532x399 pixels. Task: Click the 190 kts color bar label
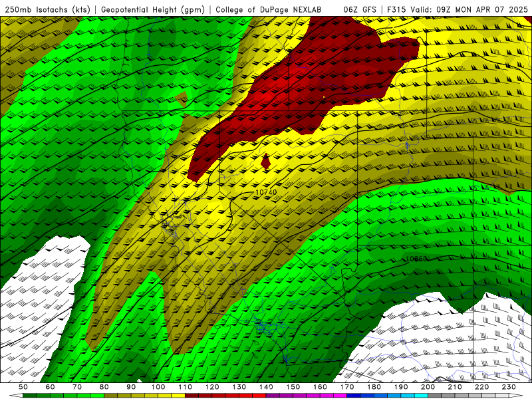pyautogui.click(x=401, y=387)
